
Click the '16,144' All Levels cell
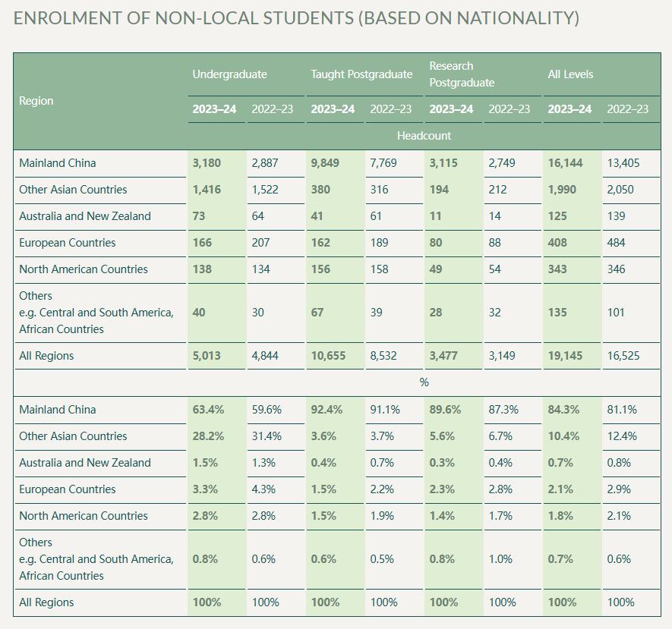565,163
